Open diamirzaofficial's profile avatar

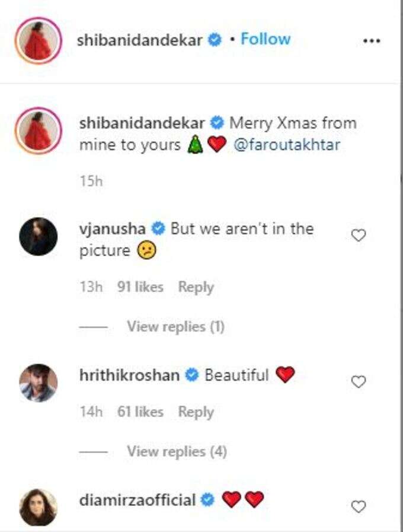(x=39, y=508)
